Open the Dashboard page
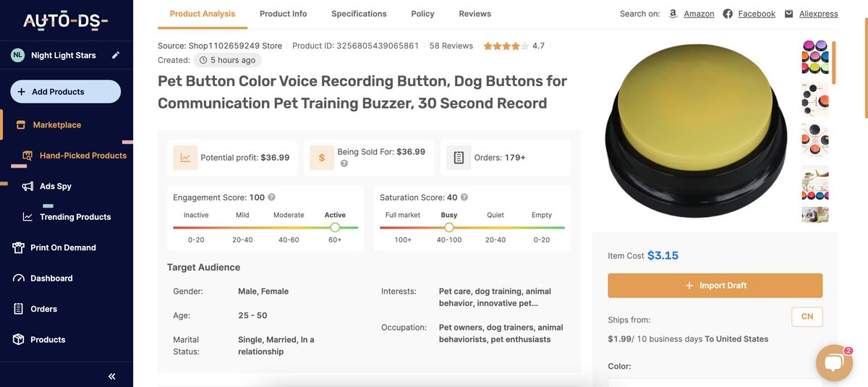The image size is (868, 387). [x=51, y=278]
